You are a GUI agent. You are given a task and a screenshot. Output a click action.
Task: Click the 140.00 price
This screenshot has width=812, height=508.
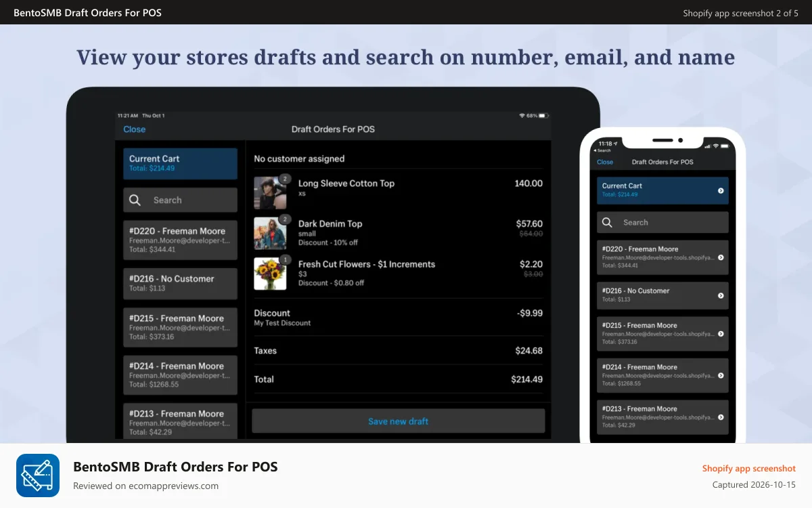pyautogui.click(x=528, y=184)
